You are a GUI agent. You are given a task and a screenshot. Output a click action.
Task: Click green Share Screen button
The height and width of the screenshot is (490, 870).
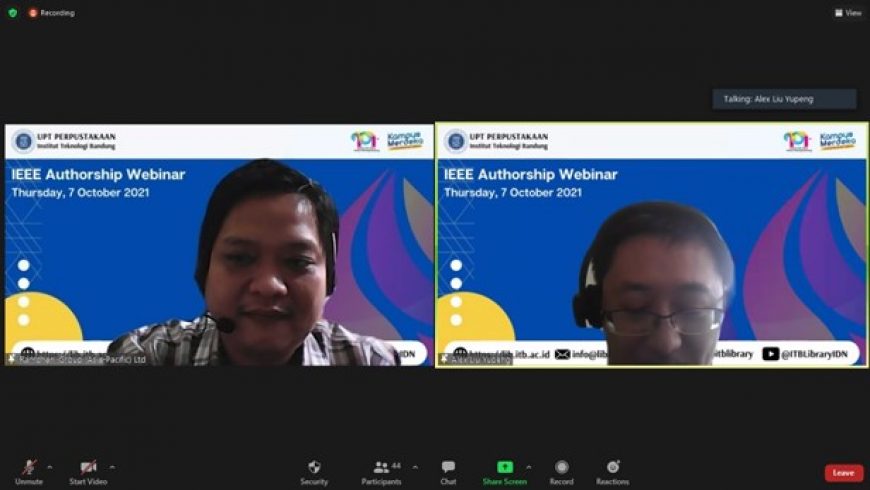coord(505,472)
